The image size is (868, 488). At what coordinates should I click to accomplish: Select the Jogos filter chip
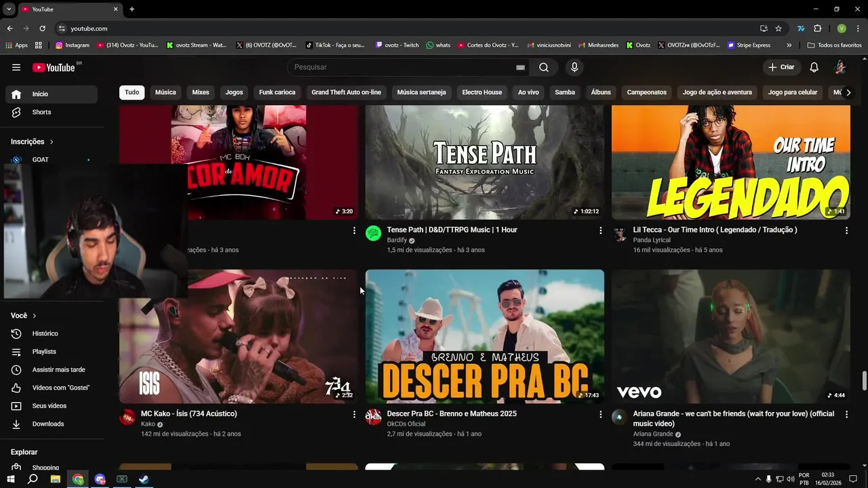[x=234, y=92]
